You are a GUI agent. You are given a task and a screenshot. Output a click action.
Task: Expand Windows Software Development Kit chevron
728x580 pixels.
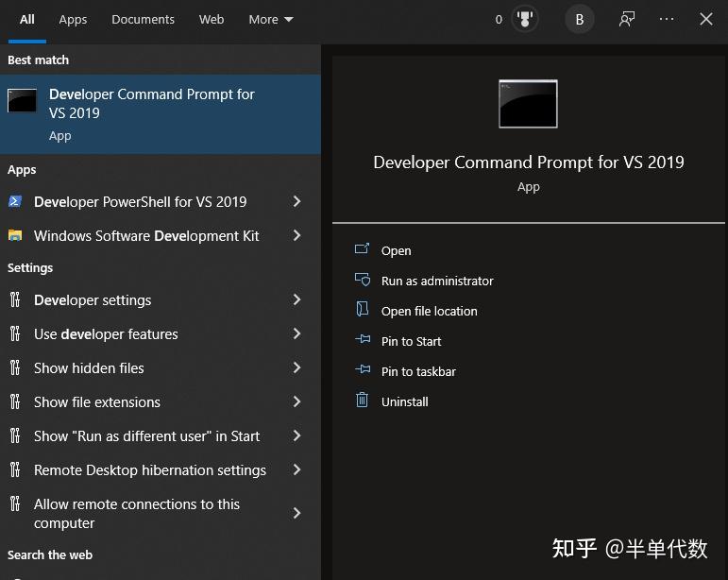pos(297,235)
